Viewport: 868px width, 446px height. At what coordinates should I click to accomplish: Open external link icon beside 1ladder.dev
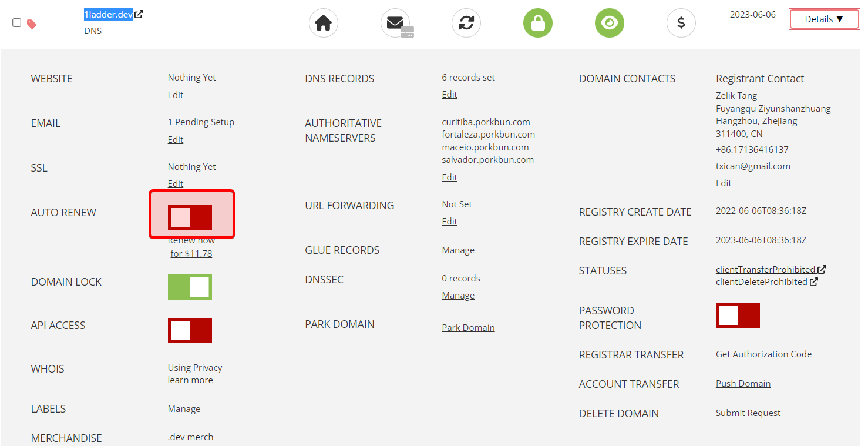(x=139, y=14)
